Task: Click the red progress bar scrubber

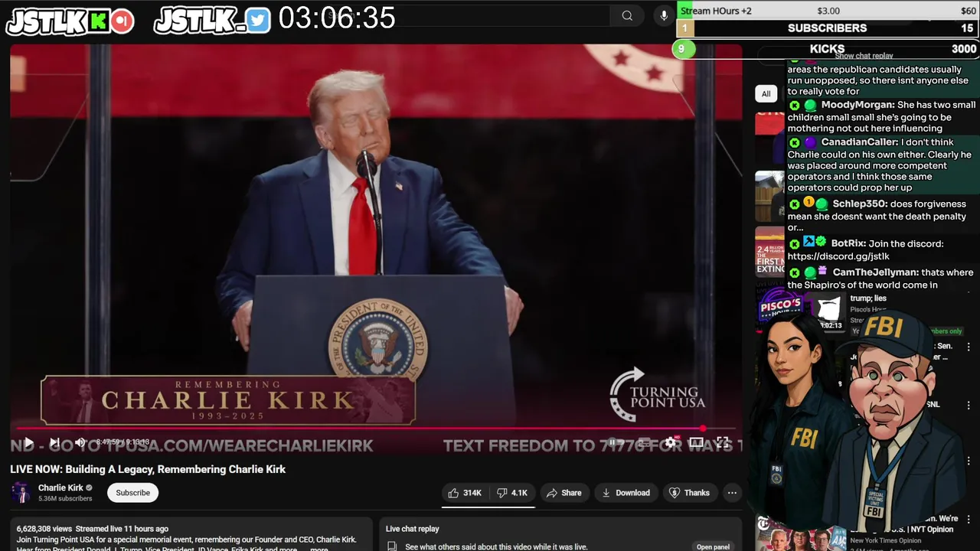Action: (702, 429)
